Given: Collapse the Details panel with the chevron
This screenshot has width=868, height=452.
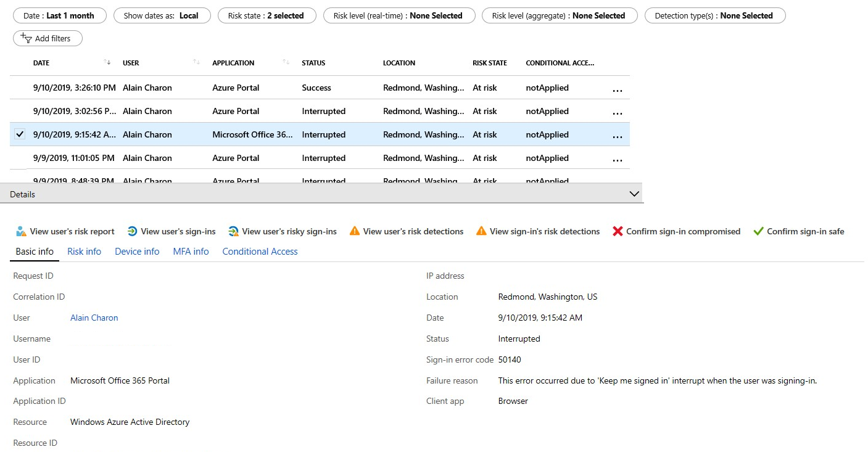Looking at the screenshot, I should [634, 194].
